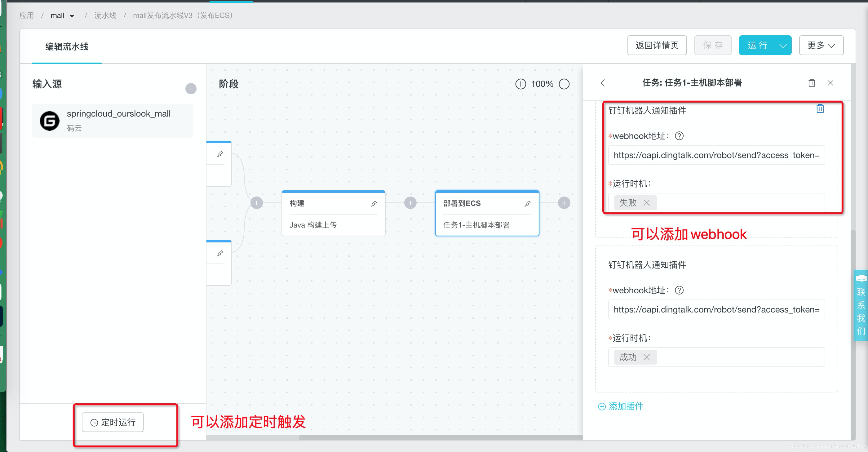Click 添加插件 link
The image size is (868, 452).
(x=621, y=406)
